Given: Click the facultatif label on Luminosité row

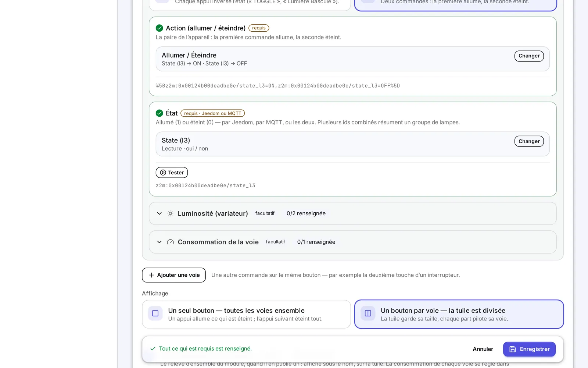Looking at the screenshot, I should [x=265, y=213].
